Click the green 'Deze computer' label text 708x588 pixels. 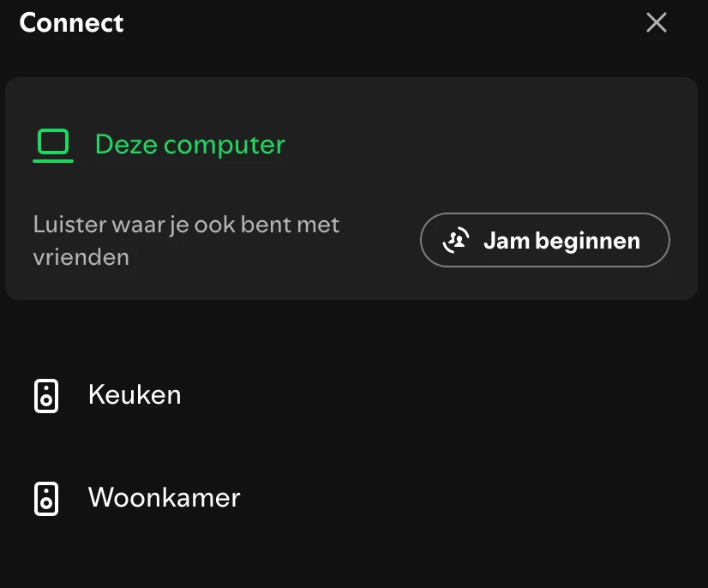click(190, 145)
